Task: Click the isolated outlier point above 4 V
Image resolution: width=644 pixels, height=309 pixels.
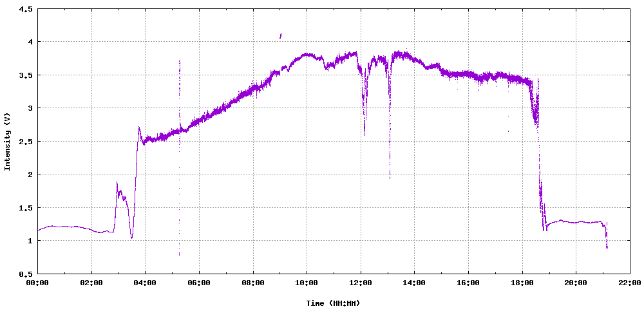Action: pos(281,35)
